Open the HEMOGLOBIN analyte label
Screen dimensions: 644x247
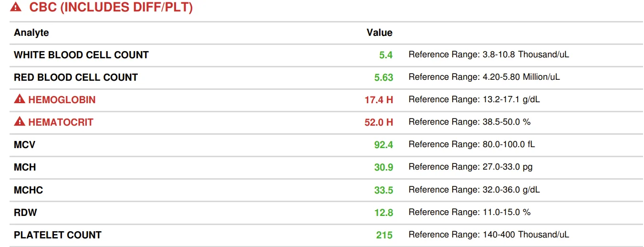point(62,100)
